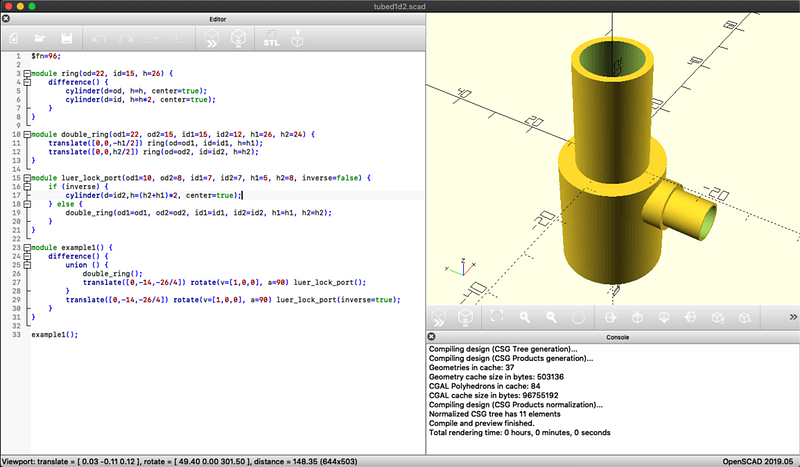This screenshot has height=467, width=800.
Task: Collapse the if (inverse) block on line 16
Action: point(27,187)
